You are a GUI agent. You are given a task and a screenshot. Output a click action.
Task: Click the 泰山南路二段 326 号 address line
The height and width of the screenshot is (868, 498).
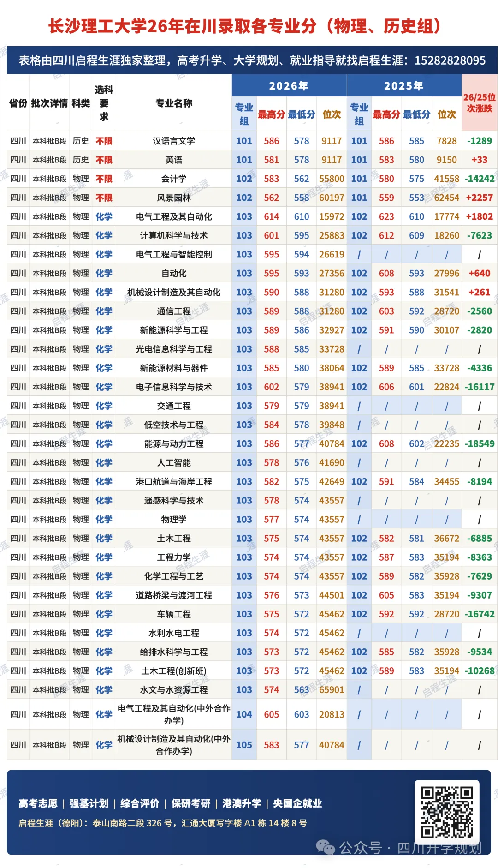pyautogui.click(x=163, y=823)
